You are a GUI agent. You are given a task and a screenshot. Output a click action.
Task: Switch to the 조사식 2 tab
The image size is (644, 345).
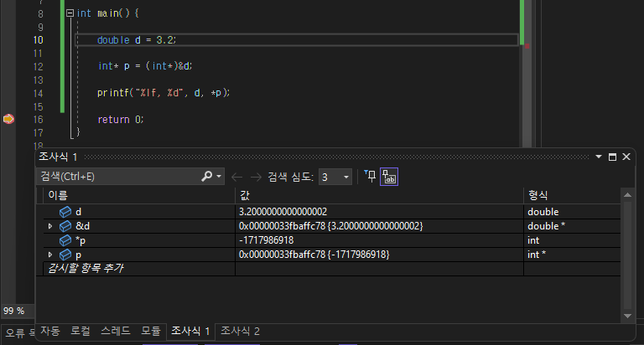[x=241, y=331]
